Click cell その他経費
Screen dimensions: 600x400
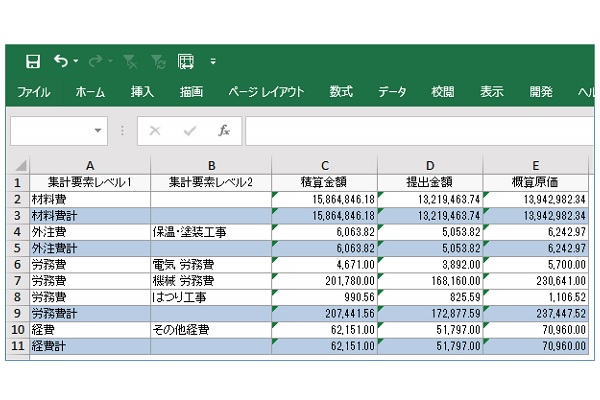(x=211, y=330)
